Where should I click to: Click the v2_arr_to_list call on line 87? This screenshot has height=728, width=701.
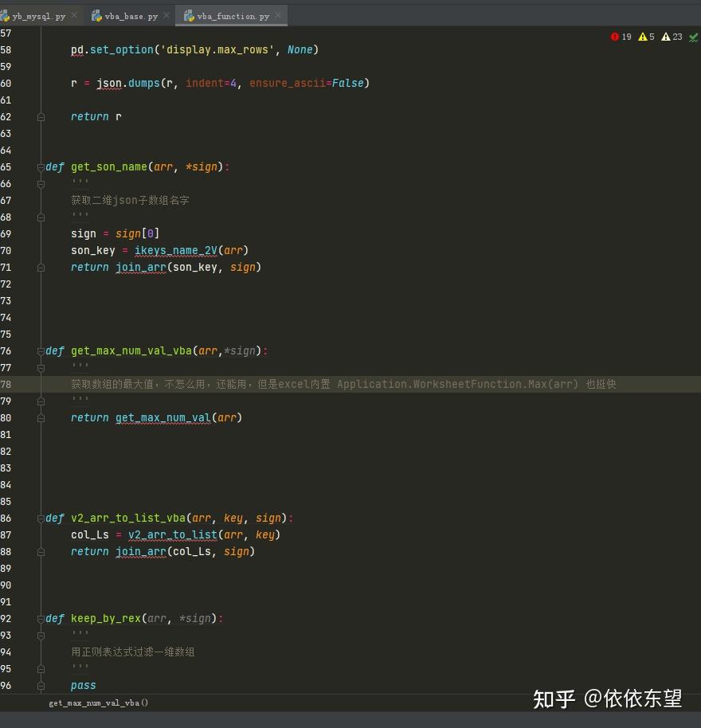(173, 534)
